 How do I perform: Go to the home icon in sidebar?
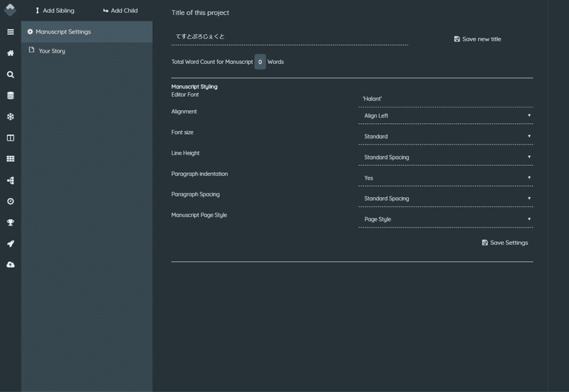(10, 53)
